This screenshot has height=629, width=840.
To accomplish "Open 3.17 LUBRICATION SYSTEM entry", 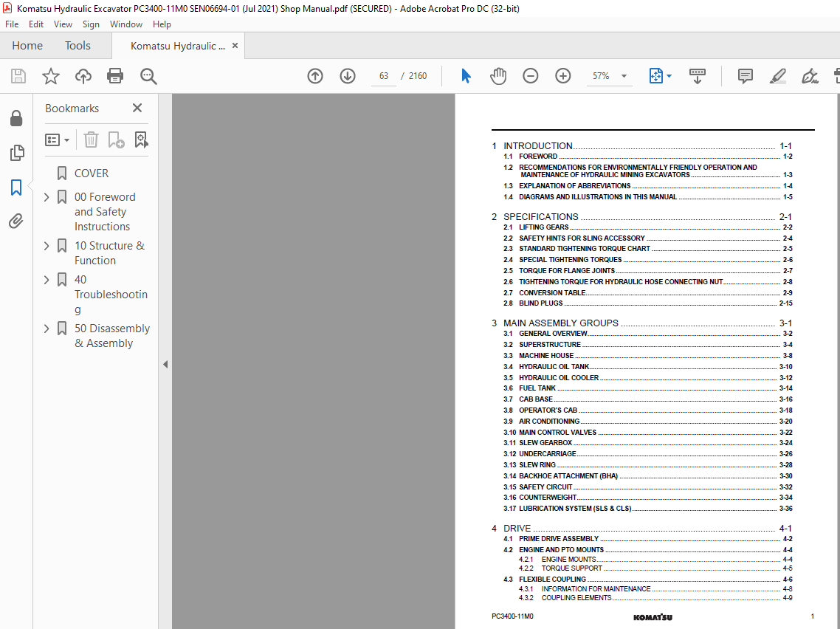I will coord(647,509).
